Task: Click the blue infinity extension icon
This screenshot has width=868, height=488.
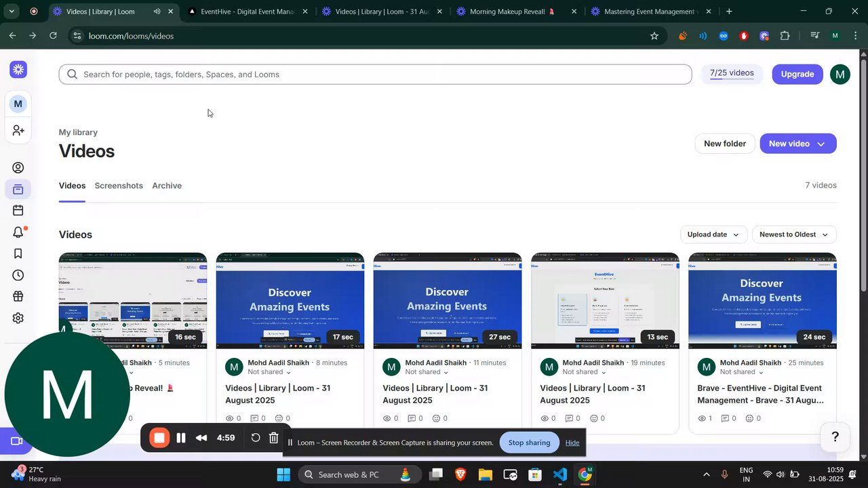Action: [724, 36]
